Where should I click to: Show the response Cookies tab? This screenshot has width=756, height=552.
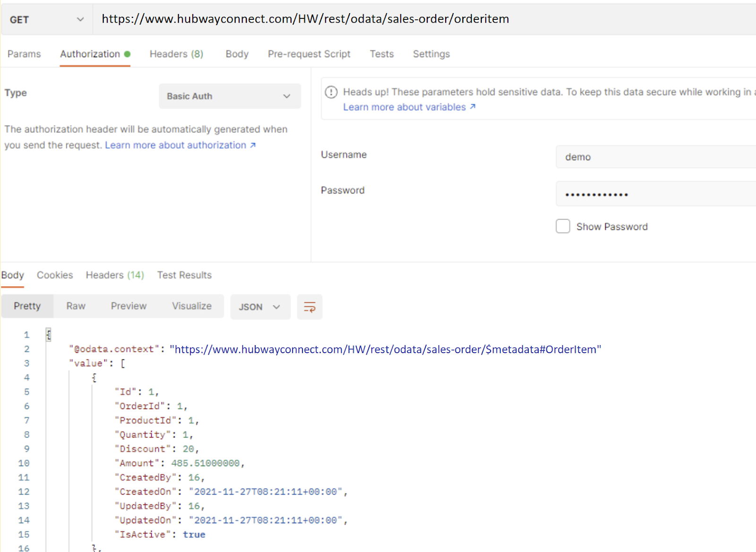55,275
